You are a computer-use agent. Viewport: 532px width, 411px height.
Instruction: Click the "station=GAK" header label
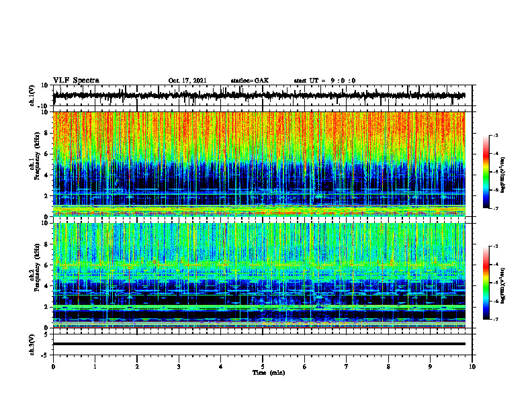click(250, 81)
